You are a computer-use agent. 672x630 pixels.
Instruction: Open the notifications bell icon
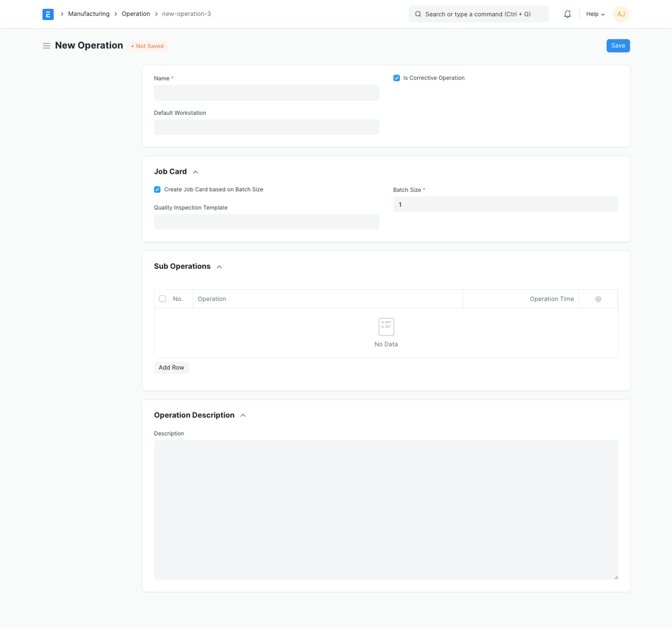[x=567, y=14]
